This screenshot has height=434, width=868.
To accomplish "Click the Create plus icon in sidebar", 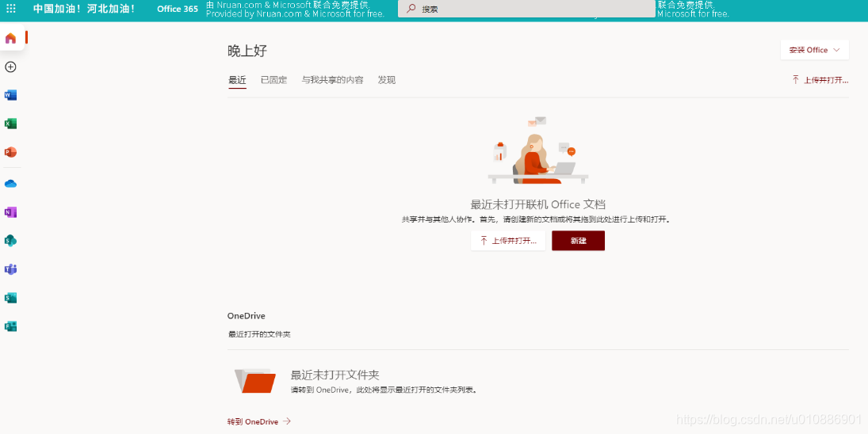I will [10, 67].
